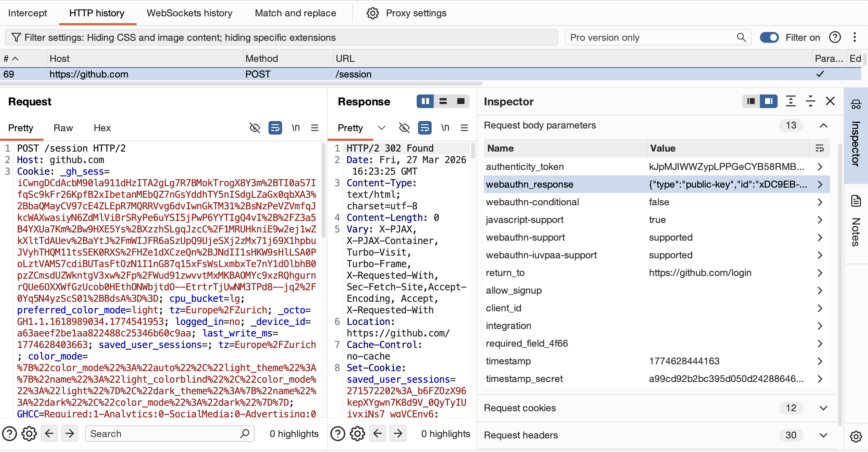Go to next match in Request search
868x452 pixels.
70,434
